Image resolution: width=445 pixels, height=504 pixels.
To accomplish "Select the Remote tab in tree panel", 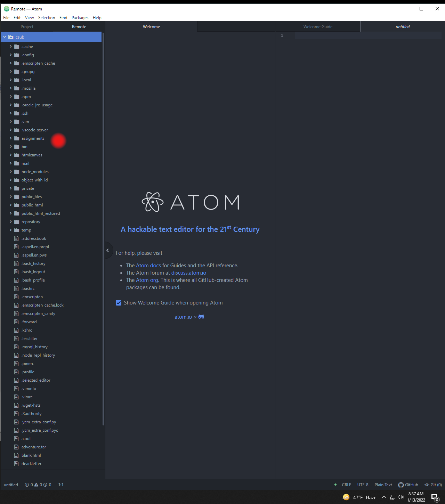I will click(x=79, y=27).
